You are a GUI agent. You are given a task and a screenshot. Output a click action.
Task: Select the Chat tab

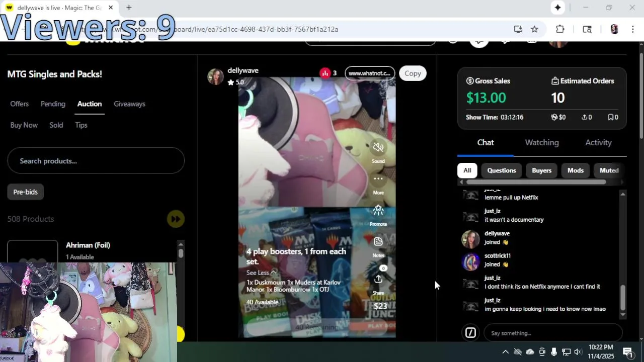click(486, 142)
